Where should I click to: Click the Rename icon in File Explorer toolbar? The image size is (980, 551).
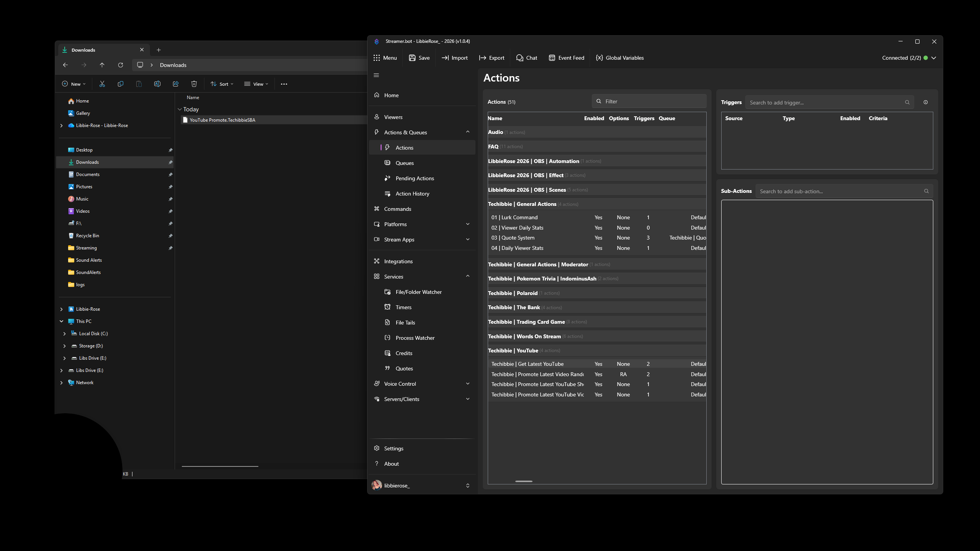[157, 84]
